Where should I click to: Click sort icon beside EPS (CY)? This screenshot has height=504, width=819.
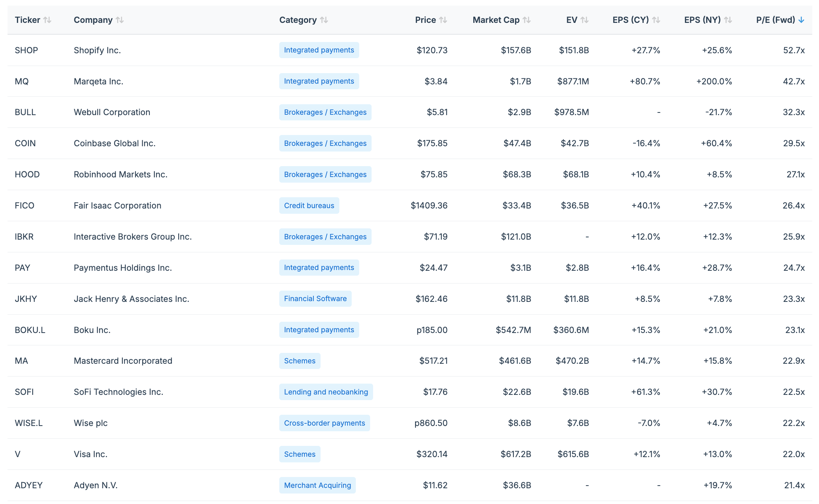[x=656, y=20]
